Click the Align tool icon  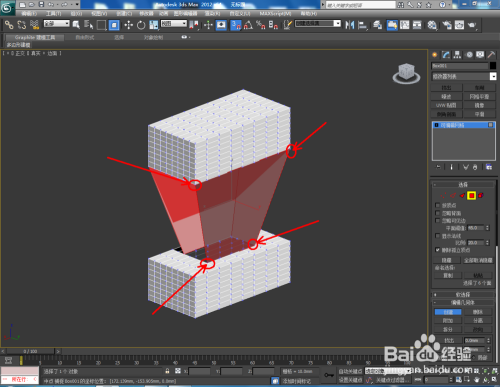pyautogui.click(x=362, y=25)
